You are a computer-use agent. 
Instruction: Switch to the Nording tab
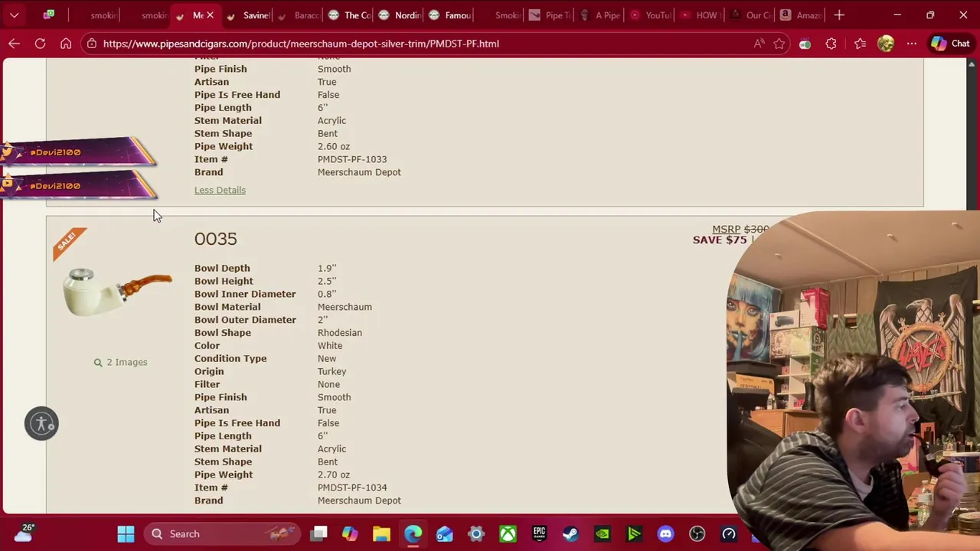click(x=400, y=15)
